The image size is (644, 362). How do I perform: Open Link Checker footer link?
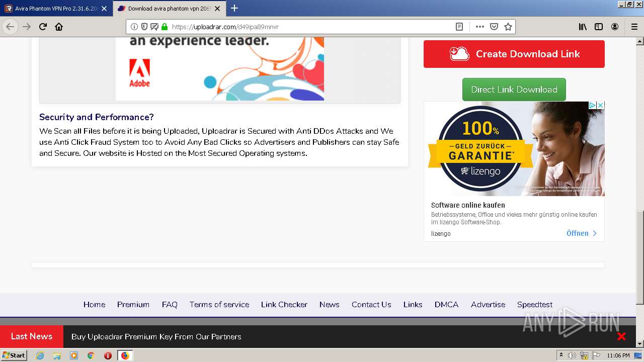coord(284,305)
